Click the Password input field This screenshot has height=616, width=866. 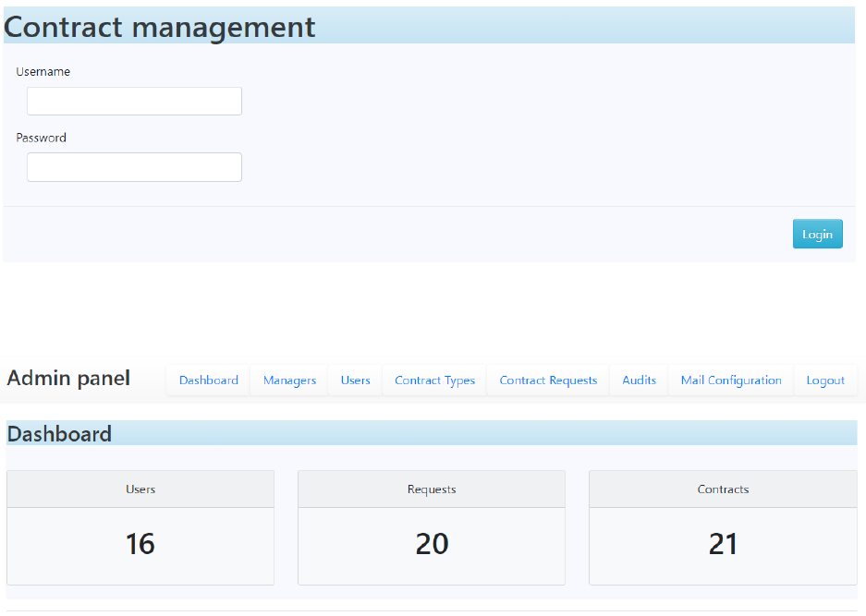pos(134,167)
